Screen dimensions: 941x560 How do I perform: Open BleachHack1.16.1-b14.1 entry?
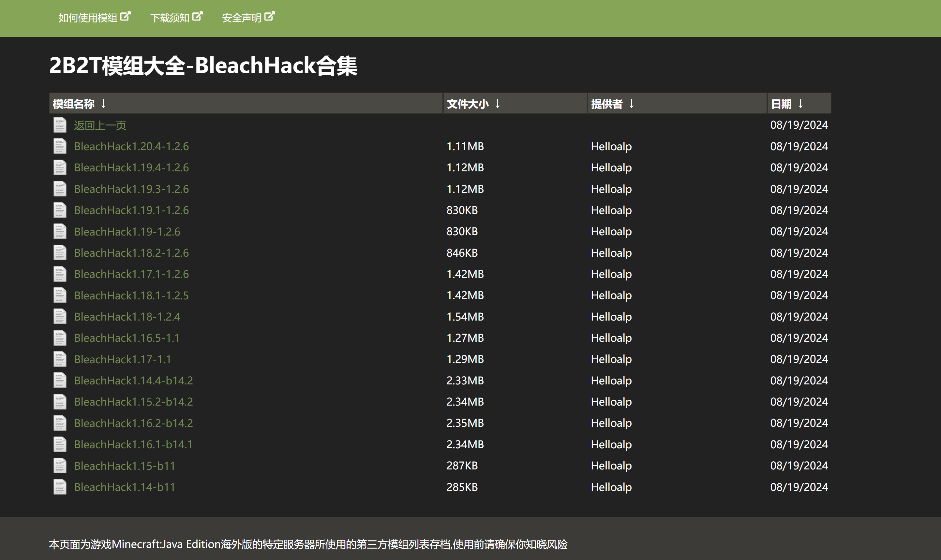click(x=133, y=445)
